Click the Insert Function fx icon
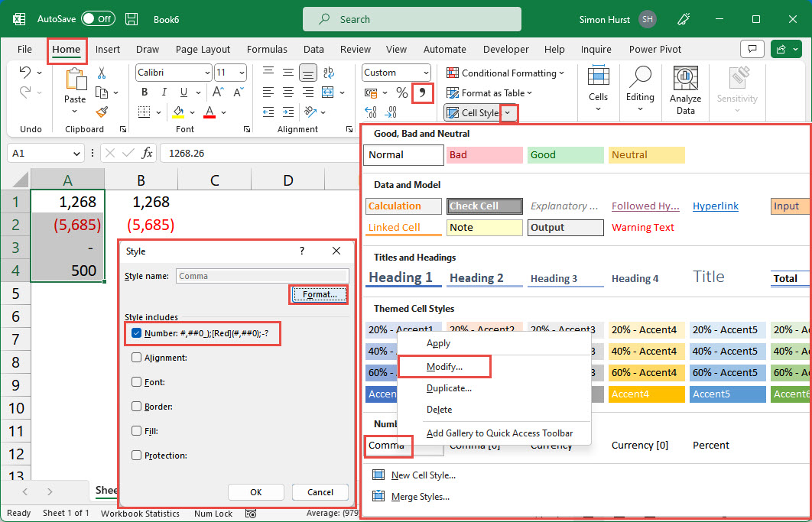 click(147, 153)
